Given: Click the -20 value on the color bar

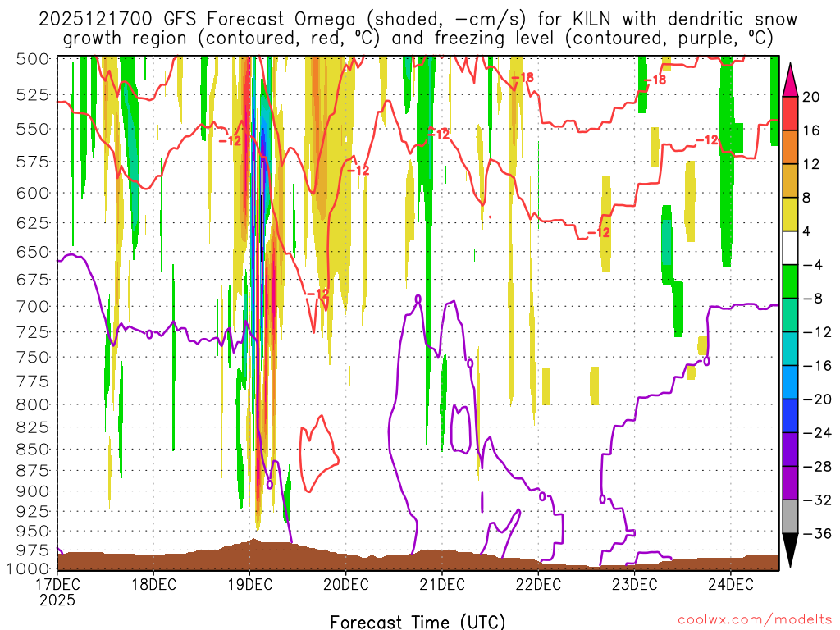Looking at the screenshot, I should click(x=818, y=399).
